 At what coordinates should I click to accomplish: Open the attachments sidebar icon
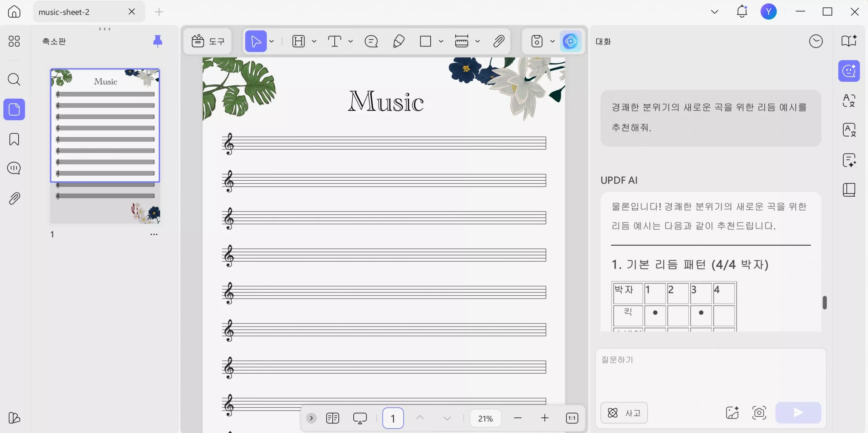point(14,198)
